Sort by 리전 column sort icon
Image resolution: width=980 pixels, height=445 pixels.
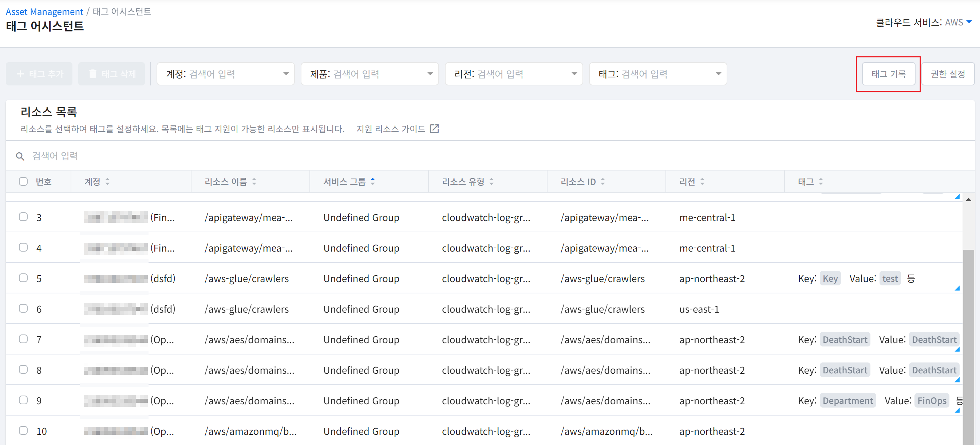click(x=702, y=182)
